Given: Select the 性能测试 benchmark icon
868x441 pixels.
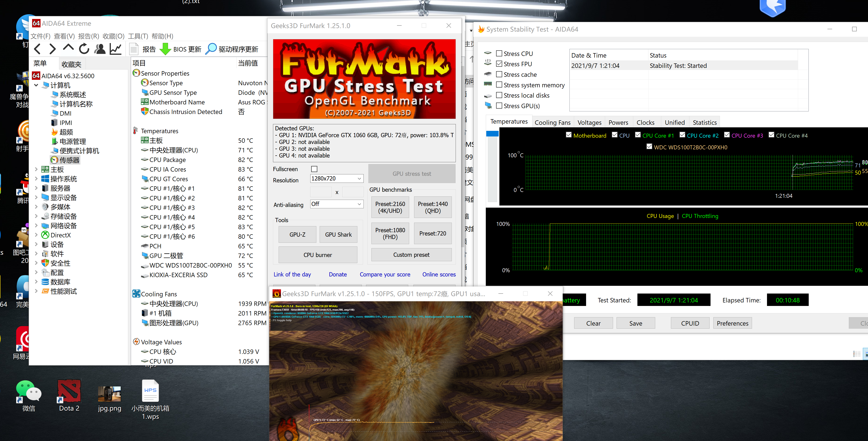Looking at the screenshot, I should point(45,291).
